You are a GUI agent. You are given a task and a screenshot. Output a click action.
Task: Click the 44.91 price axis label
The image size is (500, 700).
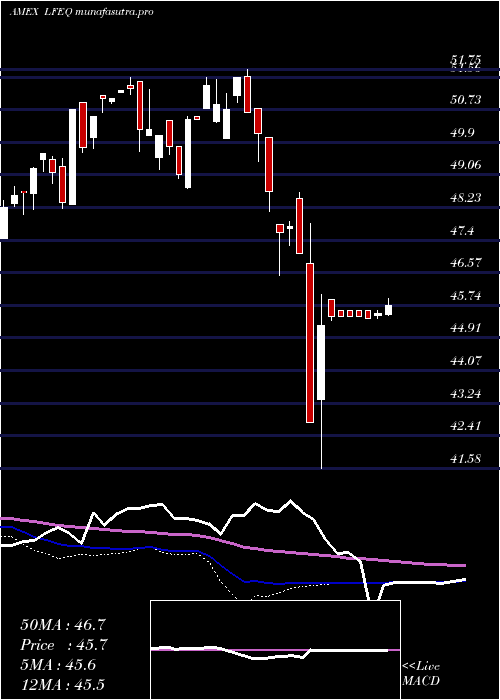coord(466,328)
